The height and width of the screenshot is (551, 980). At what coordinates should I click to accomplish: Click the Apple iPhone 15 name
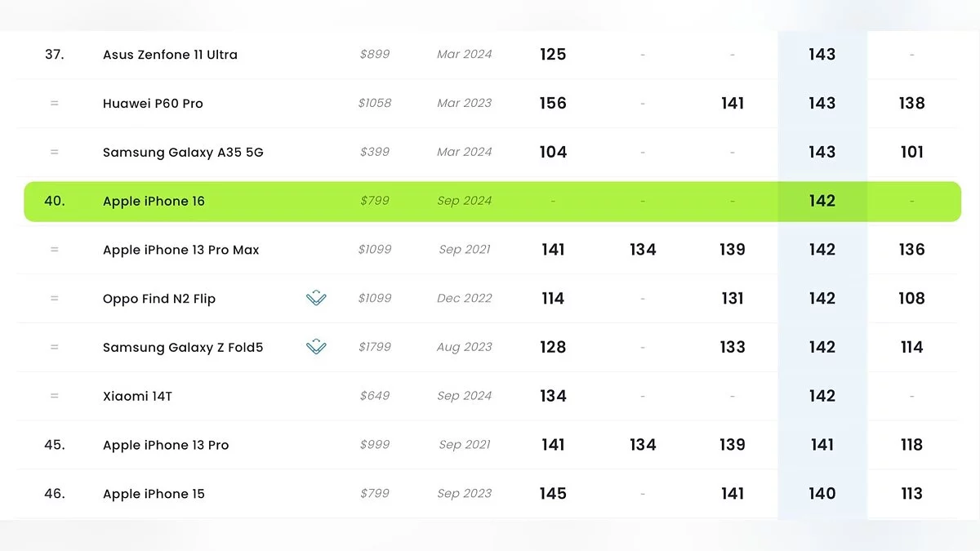(x=154, y=494)
